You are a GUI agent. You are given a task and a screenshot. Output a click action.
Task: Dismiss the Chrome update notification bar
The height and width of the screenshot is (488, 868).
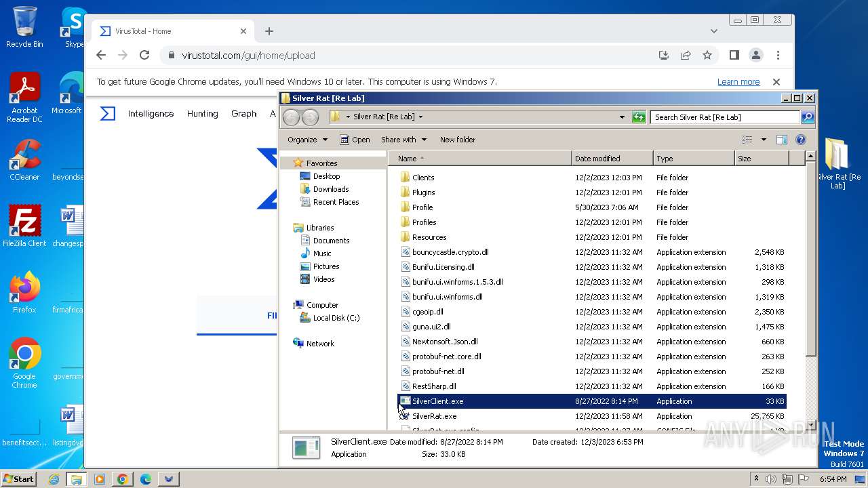[776, 82]
